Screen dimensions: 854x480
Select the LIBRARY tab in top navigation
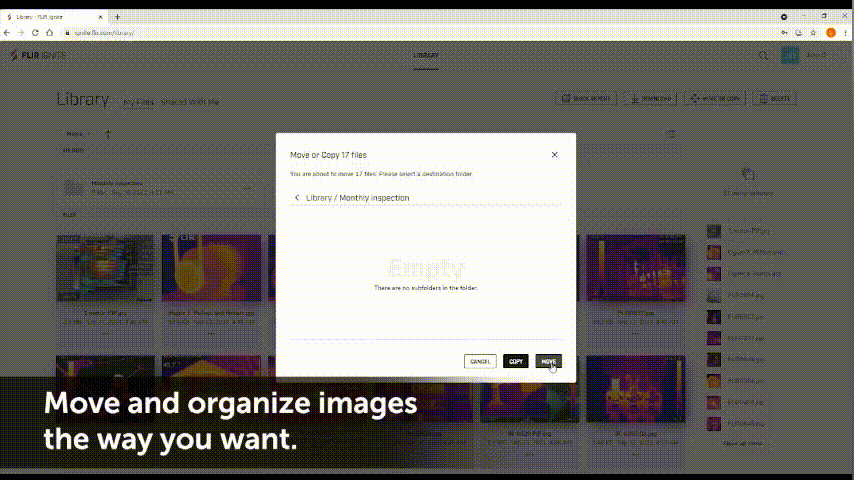[x=426, y=55]
